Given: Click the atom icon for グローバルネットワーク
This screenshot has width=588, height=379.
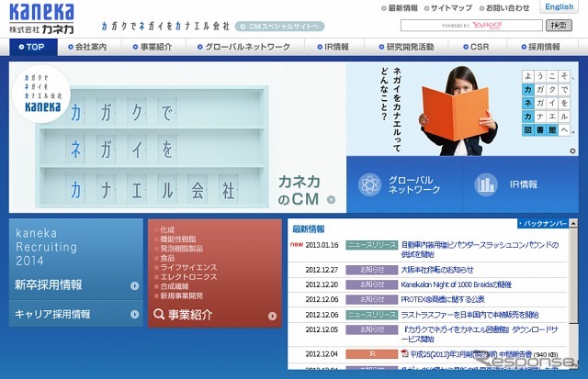Looking at the screenshot, I should (x=369, y=184).
